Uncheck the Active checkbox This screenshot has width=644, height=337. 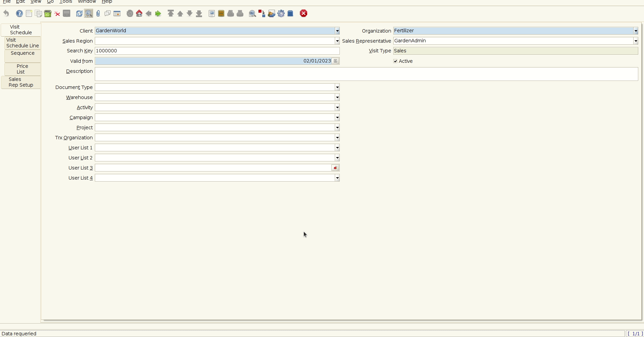395,61
